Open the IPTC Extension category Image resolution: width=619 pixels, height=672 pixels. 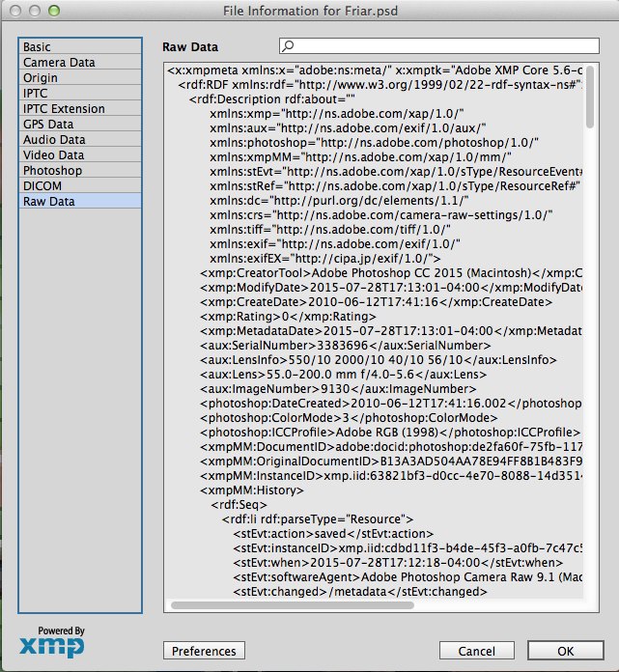(x=80, y=108)
